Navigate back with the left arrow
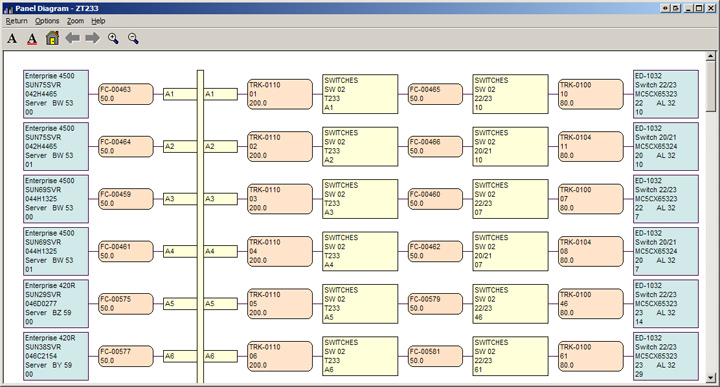Image resolution: width=720 pixels, height=387 pixels. (x=73, y=38)
